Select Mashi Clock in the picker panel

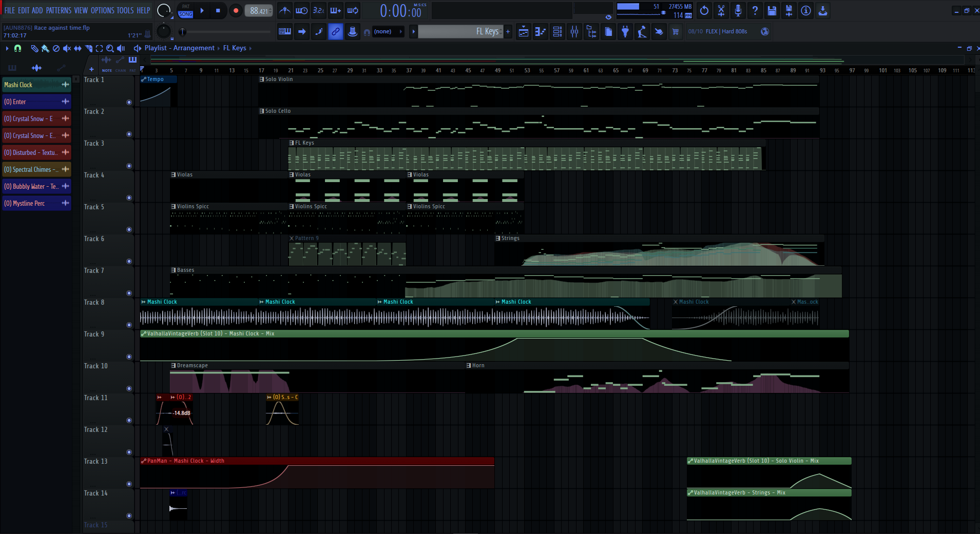coord(36,85)
